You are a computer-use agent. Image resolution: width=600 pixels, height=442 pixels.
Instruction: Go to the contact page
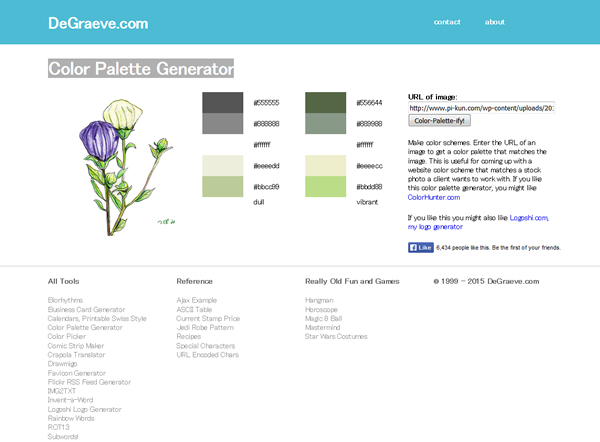click(447, 22)
